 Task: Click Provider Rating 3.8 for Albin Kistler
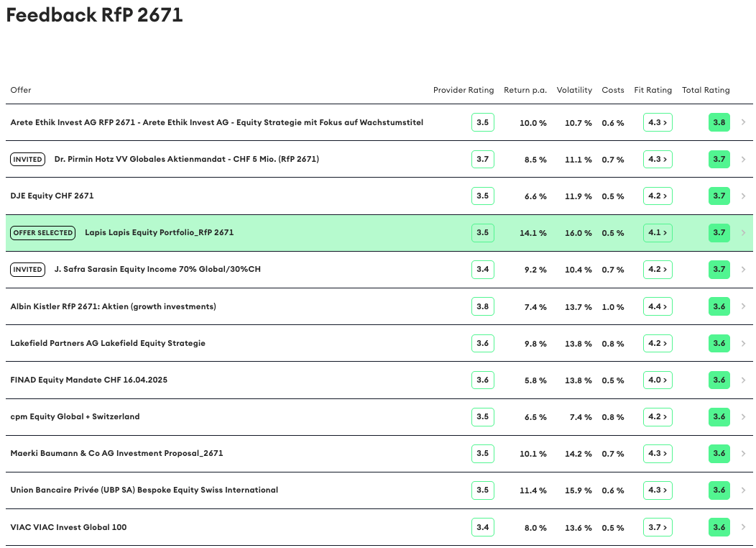(482, 306)
